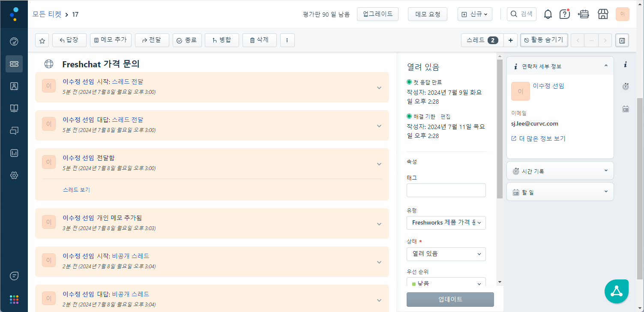Click 병합 merge button
This screenshot has height=312, width=644.
pos(222,40)
